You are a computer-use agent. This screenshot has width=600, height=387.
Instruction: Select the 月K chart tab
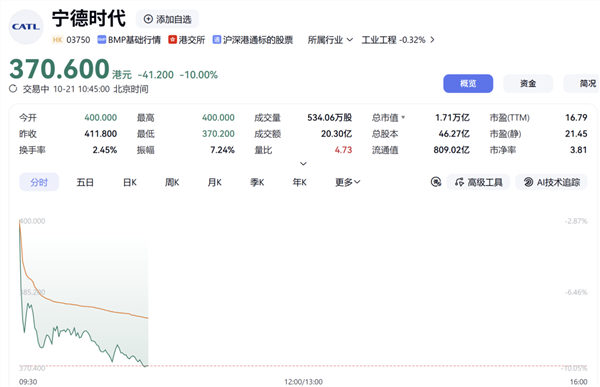215,182
